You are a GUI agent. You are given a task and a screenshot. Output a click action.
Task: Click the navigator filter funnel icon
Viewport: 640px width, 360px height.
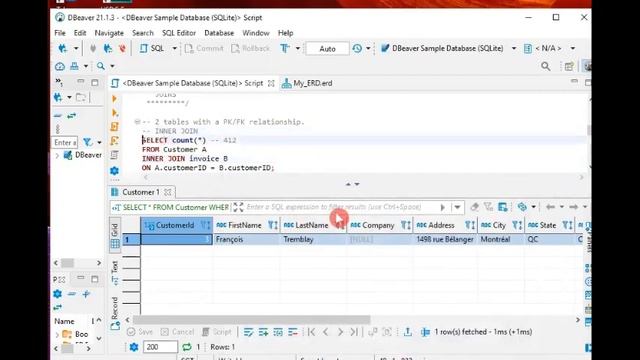click(88, 142)
